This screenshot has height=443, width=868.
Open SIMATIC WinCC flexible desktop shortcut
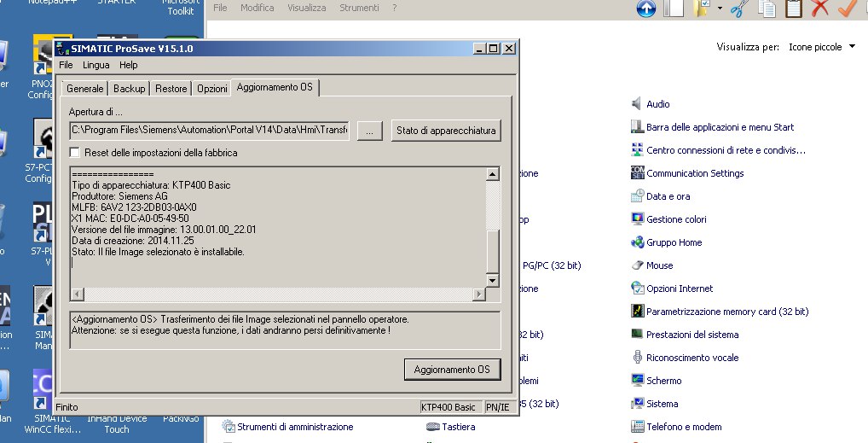[x=42, y=402]
